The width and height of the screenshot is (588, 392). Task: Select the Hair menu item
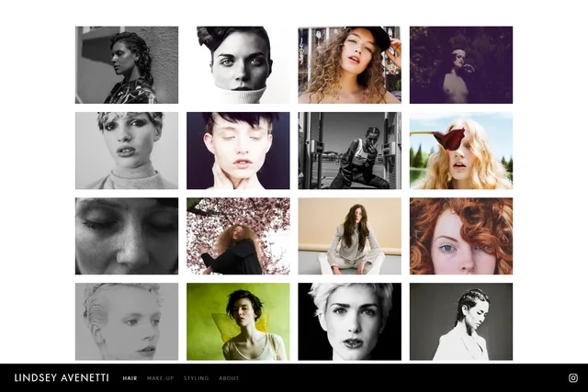click(x=130, y=378)
